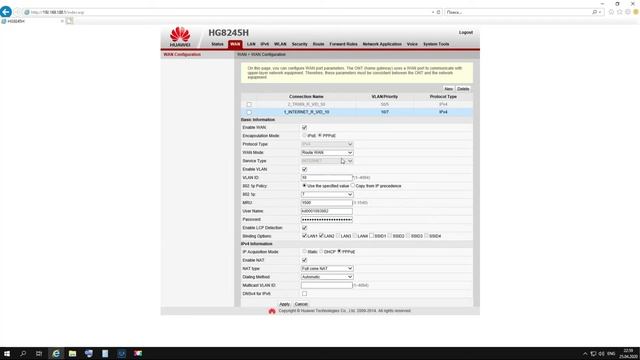Click the small Huawei logo in footer

point(272,311)
